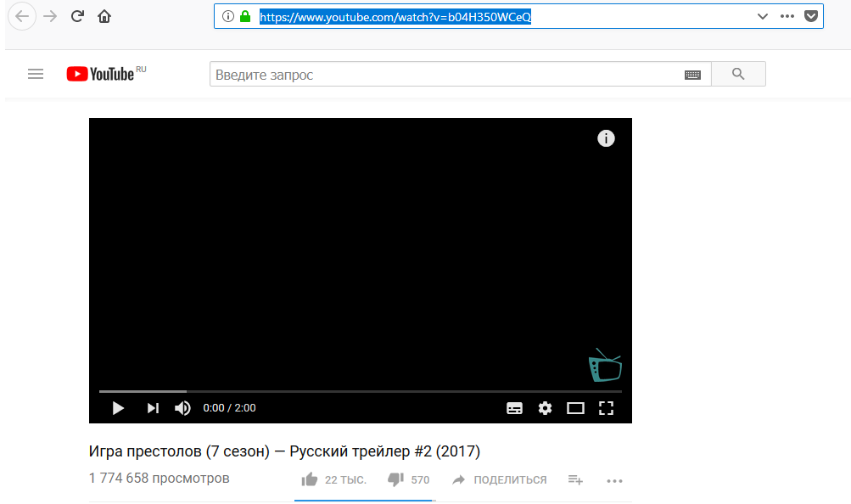Show site information icon in address bar
This screenshot has height=504, width=851.
coord(228,16)
